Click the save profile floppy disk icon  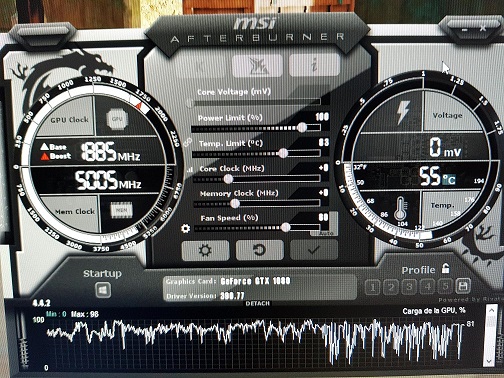tap(463, 286)
